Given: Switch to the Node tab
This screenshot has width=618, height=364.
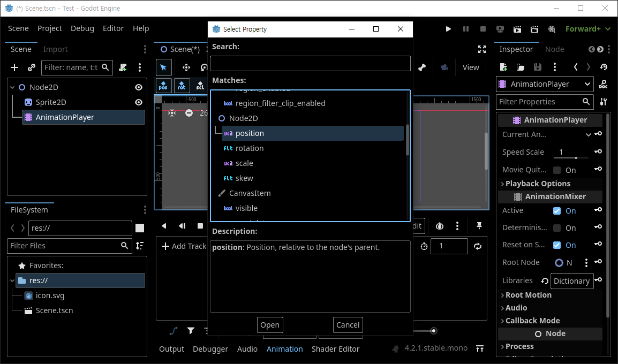Looking at the screenshot, I should 555,49.
